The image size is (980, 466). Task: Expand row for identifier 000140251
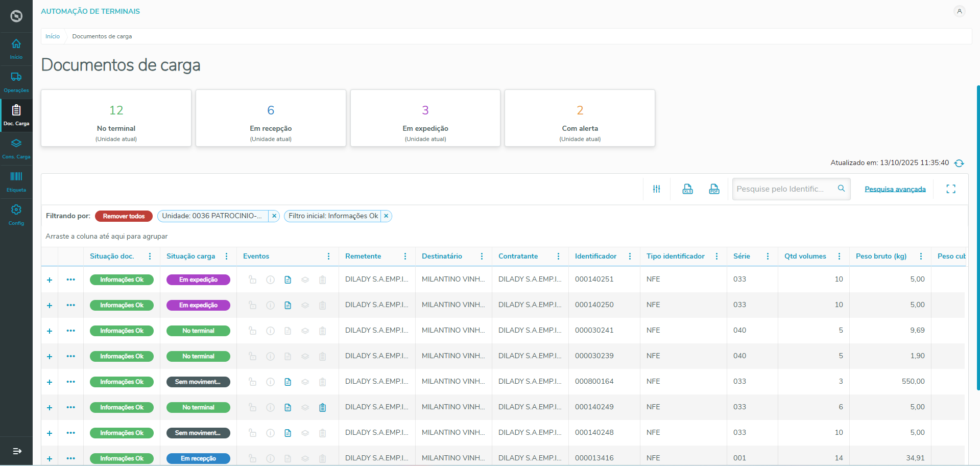[50, 280]
